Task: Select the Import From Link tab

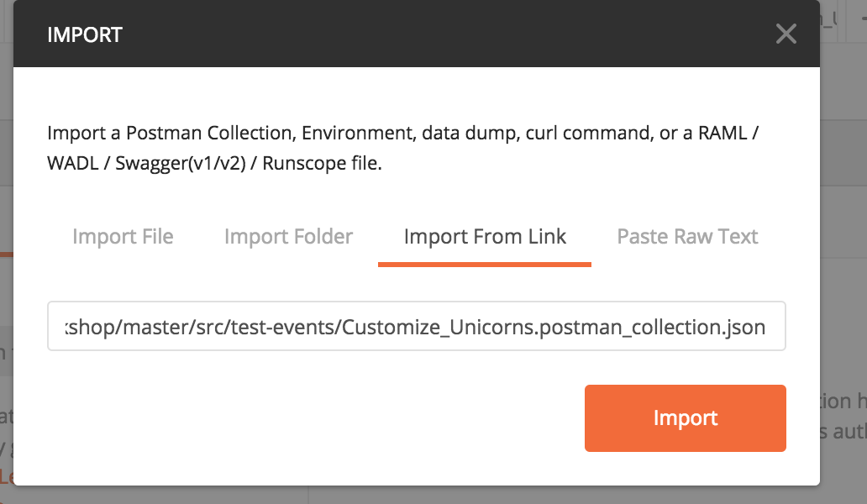Action: [x=485, y=237]
